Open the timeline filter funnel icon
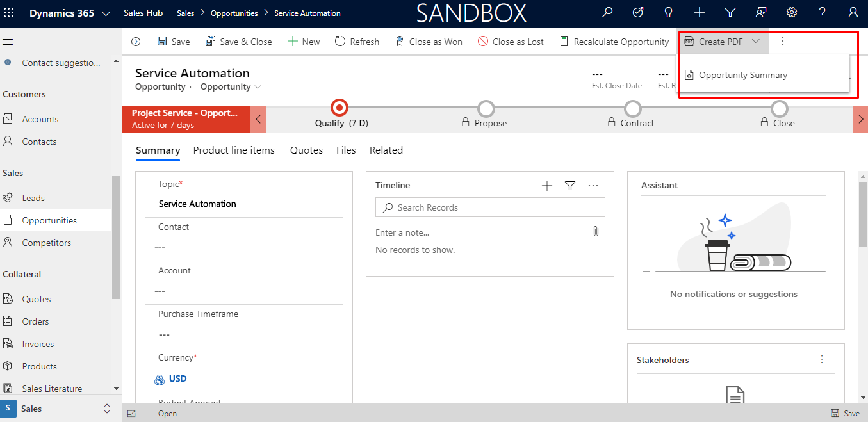Image resolution: width=868 pixels, height=422 pixels. click(x=570, y=186)
